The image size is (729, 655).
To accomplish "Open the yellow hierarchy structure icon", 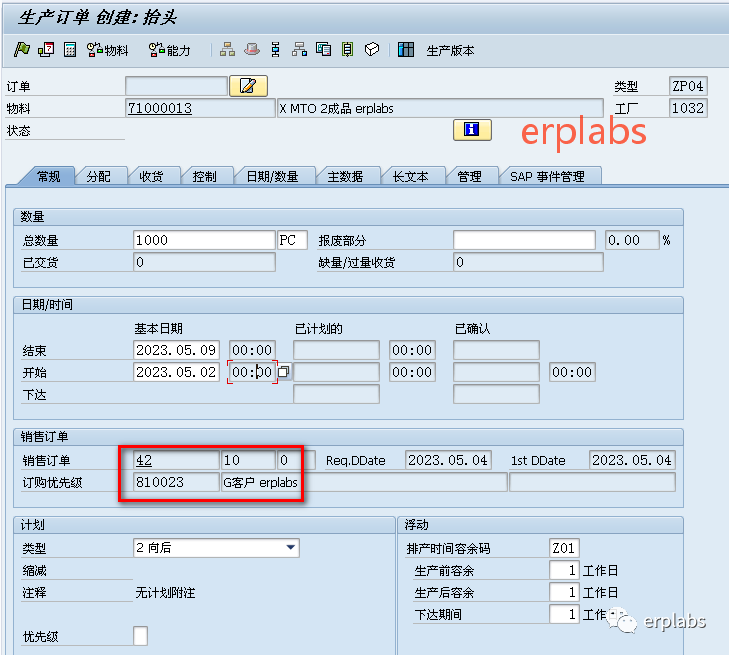I will (227, 49).
